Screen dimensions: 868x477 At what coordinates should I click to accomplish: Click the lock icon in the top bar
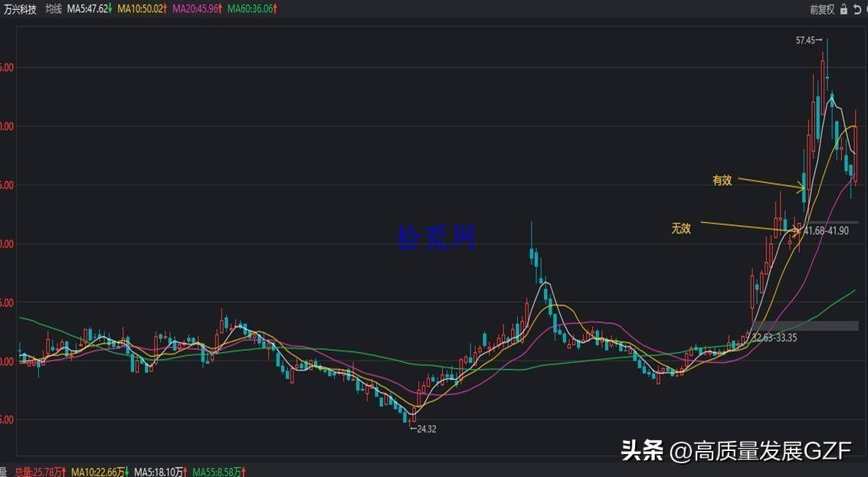click(x=843, y=9)
